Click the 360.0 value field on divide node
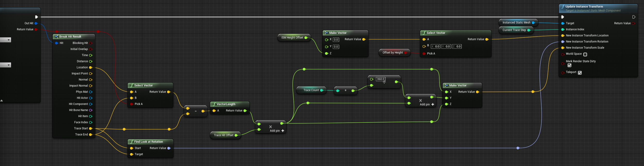The image size is (644, 166). pyautogui.click(x=380, y=79)
